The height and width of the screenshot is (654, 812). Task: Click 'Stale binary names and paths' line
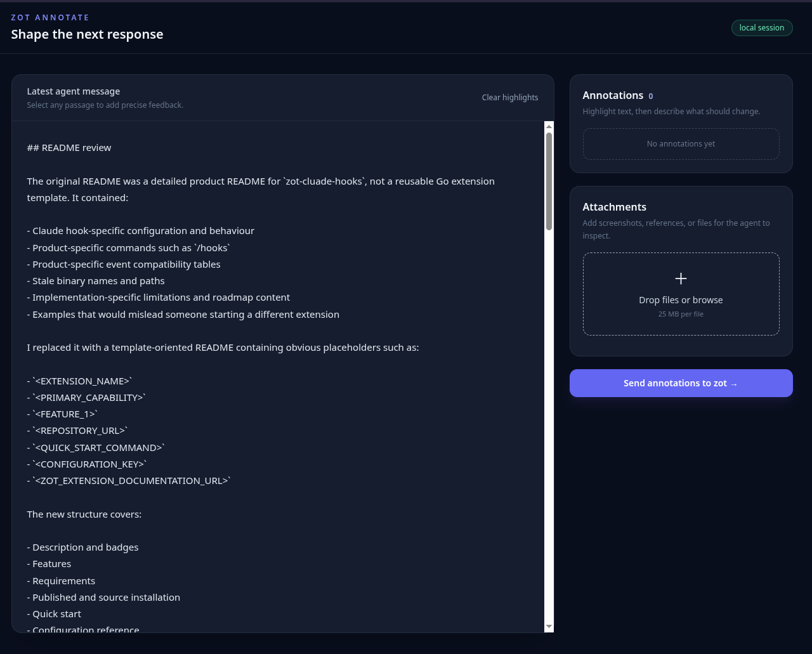click(96, 281)
